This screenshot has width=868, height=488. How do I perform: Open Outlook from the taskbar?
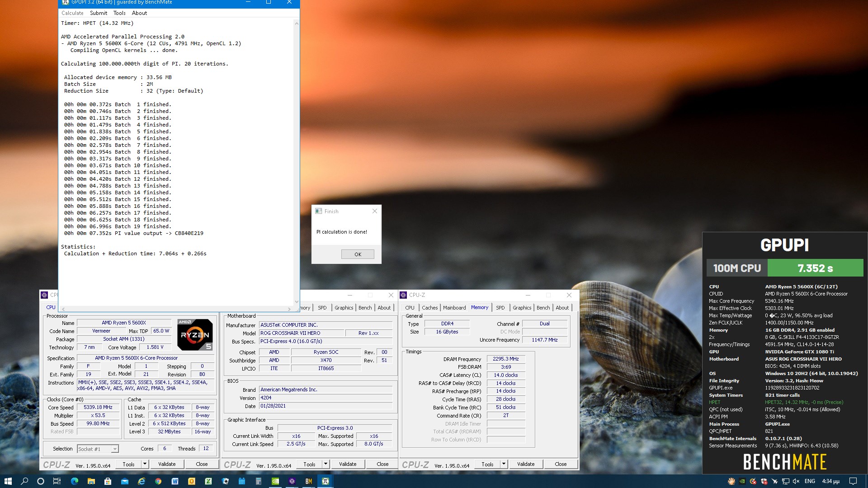click(x=192, y=481)
